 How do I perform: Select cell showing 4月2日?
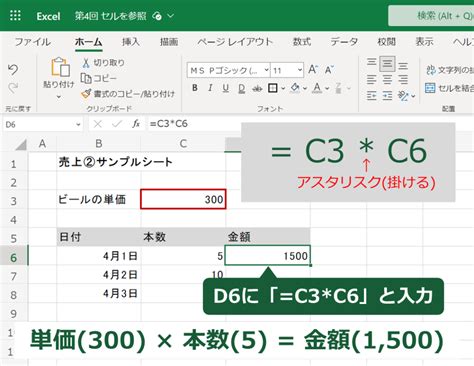(99, 275)
